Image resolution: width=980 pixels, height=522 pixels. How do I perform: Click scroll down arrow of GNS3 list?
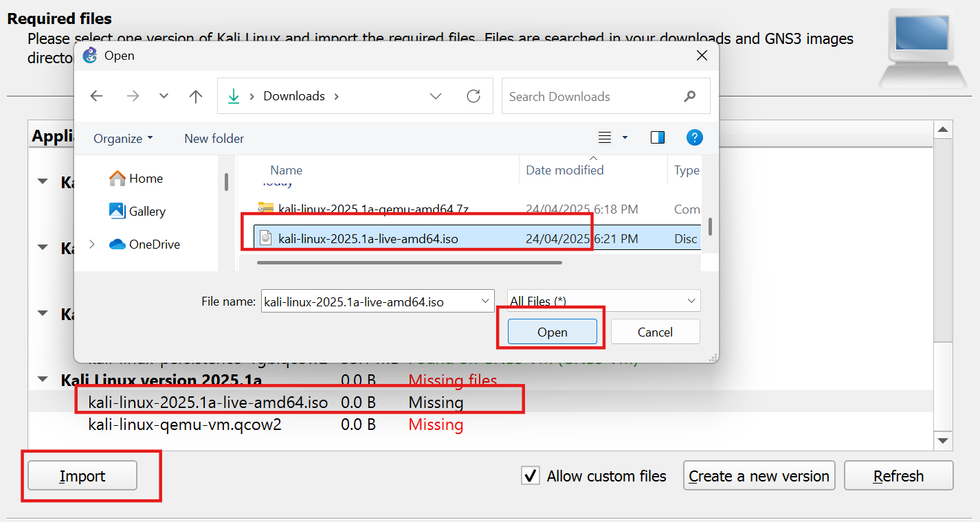click(943, 441)
